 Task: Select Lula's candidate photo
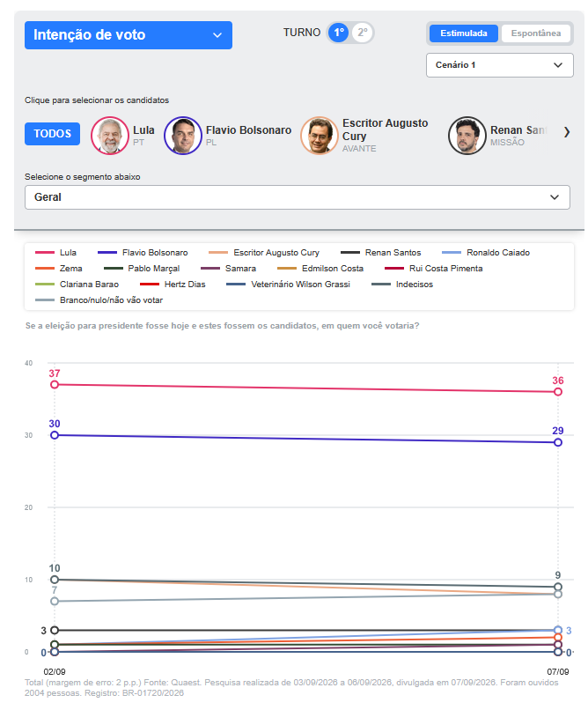point(110,136)
